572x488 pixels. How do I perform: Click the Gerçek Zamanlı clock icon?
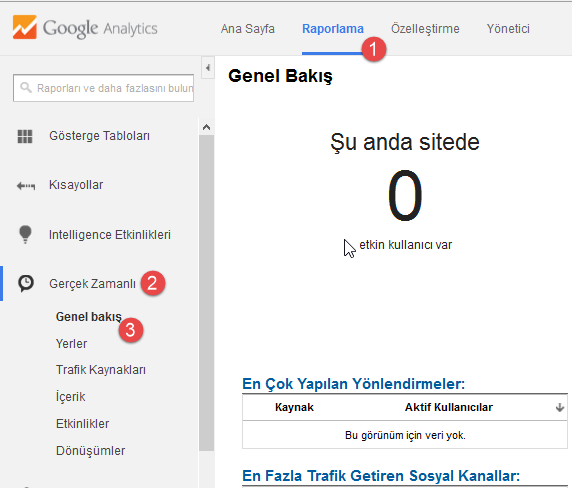point(26,283)
